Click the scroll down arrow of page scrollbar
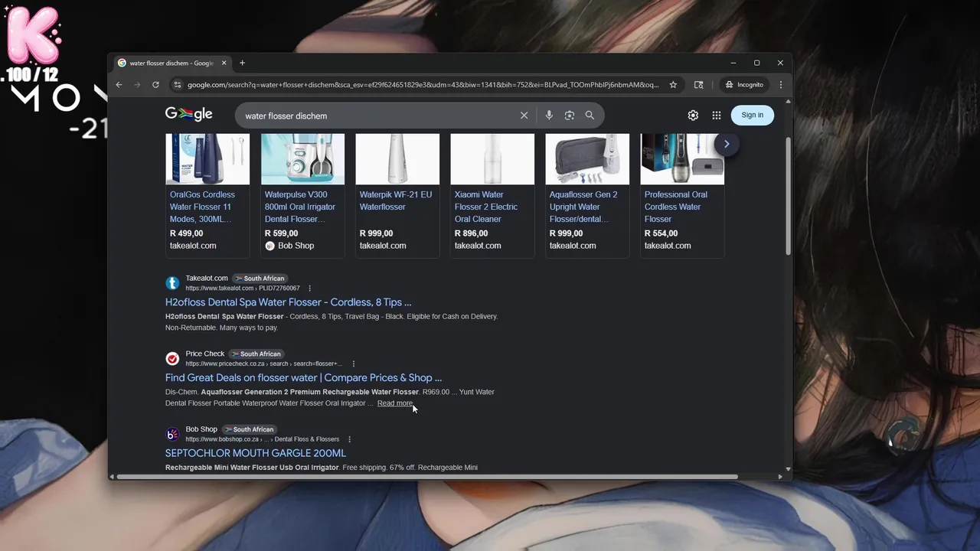Viewport: 980px width, 551px height. (788, 468)
